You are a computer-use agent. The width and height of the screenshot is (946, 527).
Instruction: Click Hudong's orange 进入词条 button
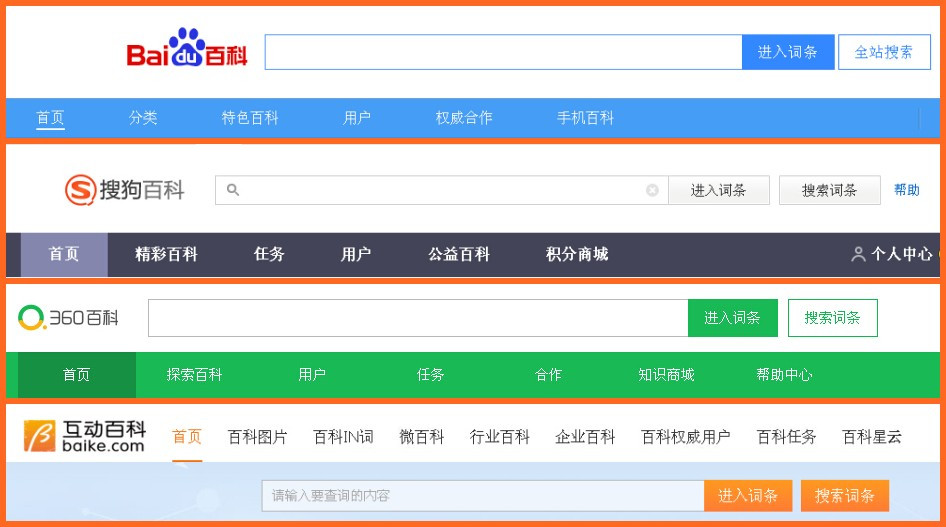click(748, 496)
